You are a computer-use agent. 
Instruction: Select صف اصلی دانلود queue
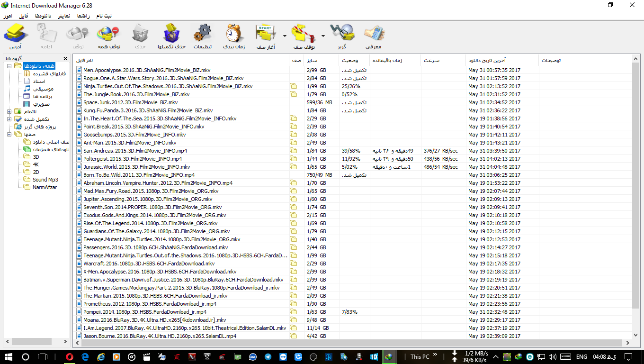tap(51, 142)
